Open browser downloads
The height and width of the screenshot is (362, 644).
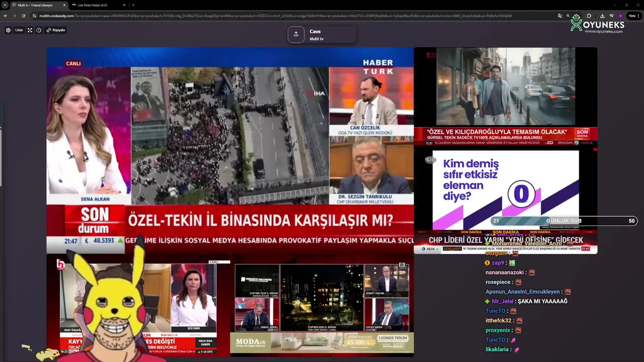pyautogui.click(x=602, y=16)
